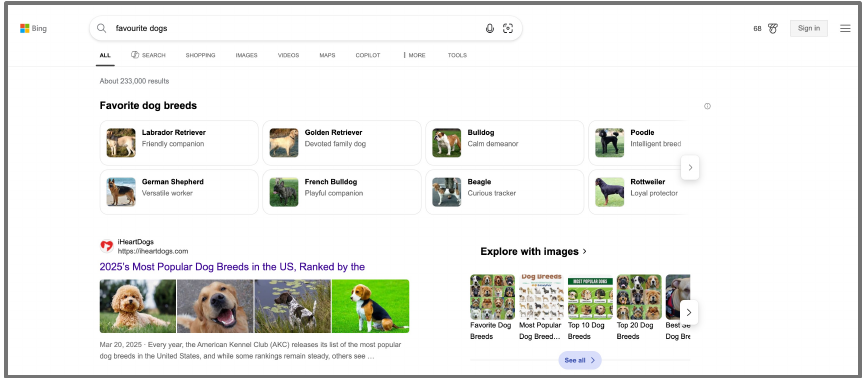863x378 pixels.
Task: Click the smiling golden retriever photo
Action: click(x=215, y=306)
